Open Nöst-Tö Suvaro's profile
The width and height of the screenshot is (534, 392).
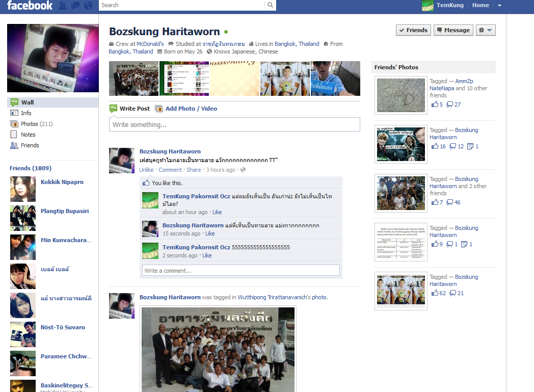(x=63, y=327)
